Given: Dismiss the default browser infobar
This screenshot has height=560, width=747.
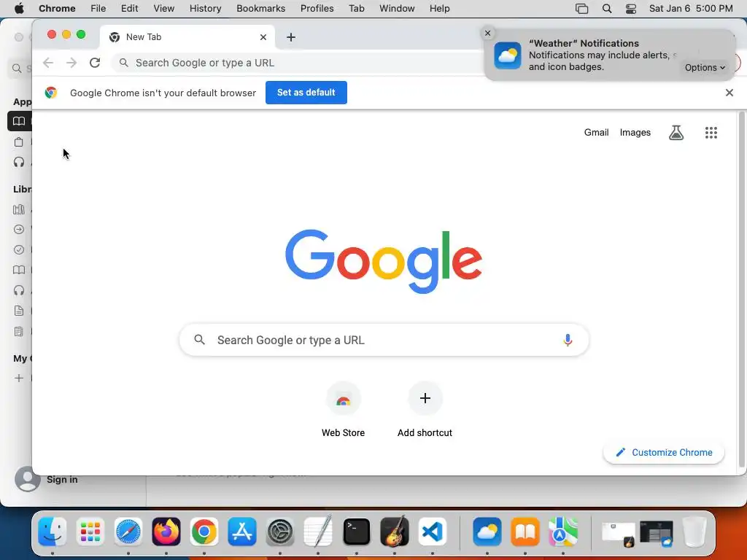Looking at the screenshot, I should pos(729,93).
